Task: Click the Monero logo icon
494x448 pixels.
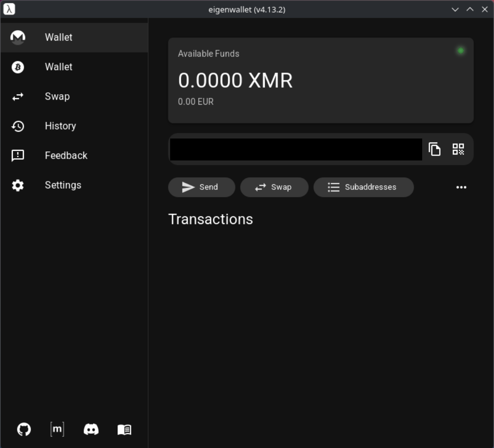Action: point(18,37)
